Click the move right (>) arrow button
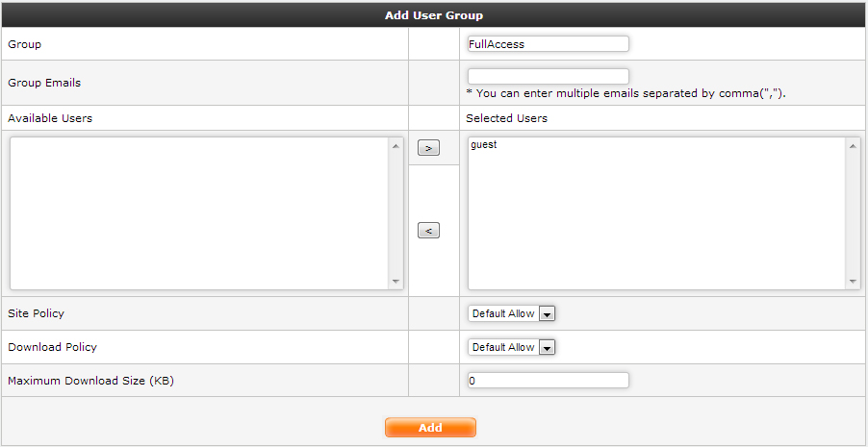Image resolution: width=868 pixels, height=447 pixels. [428, 148]
